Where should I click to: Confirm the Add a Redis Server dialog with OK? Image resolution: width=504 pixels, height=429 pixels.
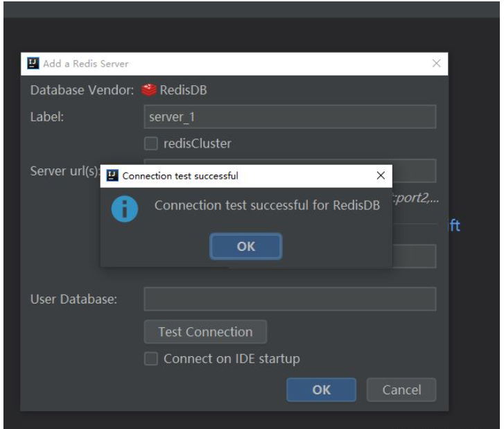[x=321, y=390]
